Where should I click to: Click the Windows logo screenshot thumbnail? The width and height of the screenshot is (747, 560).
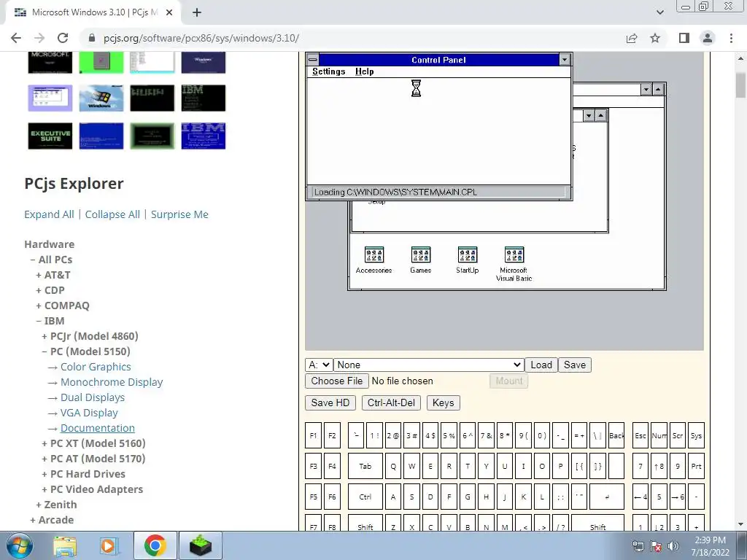point(101,98)
